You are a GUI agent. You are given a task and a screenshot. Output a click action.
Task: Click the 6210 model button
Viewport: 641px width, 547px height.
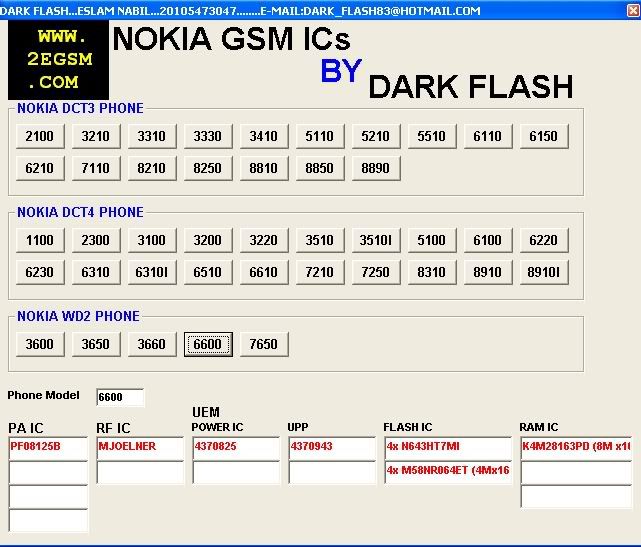click(40, 168)
